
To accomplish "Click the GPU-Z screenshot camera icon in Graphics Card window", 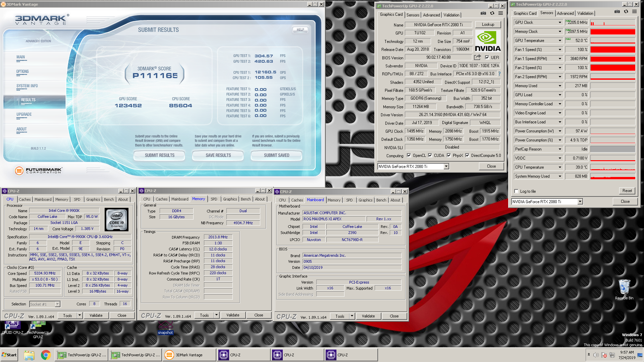I will point(483,13).
